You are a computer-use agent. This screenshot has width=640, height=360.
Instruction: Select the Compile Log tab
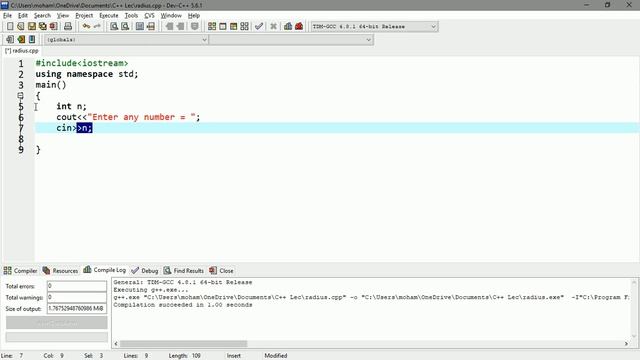[105, 270]
